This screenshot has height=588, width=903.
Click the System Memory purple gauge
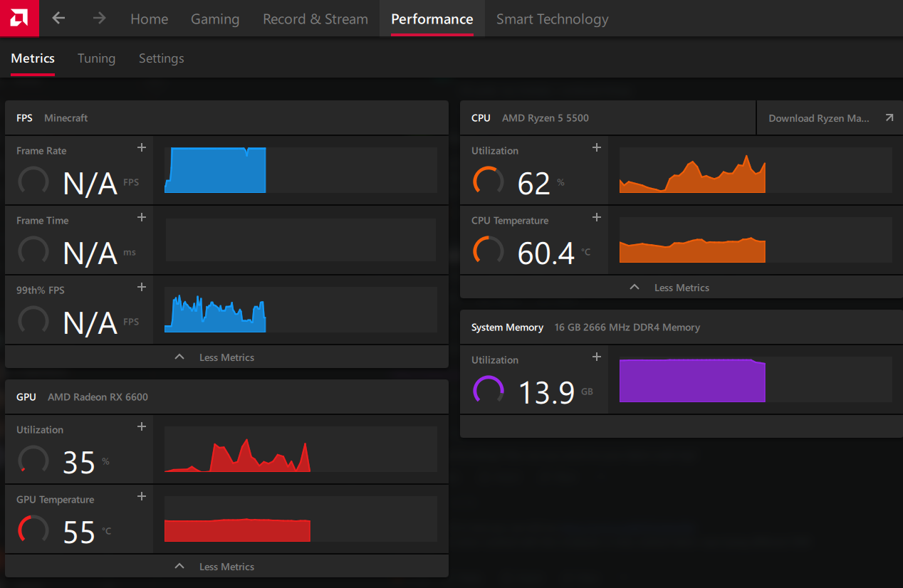pos(488,391)
